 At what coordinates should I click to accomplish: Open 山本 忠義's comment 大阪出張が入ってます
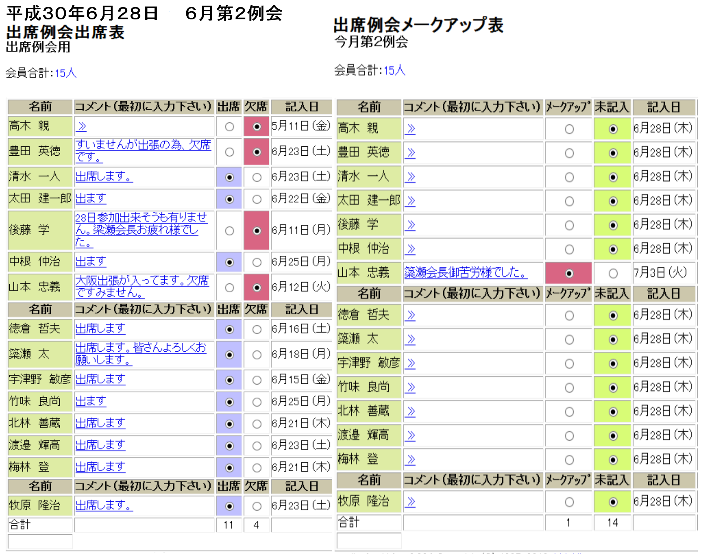(142, 286)
